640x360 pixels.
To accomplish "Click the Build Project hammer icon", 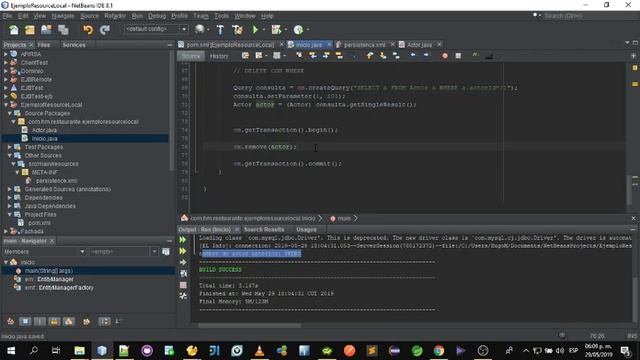I will [x=220, y=29].
